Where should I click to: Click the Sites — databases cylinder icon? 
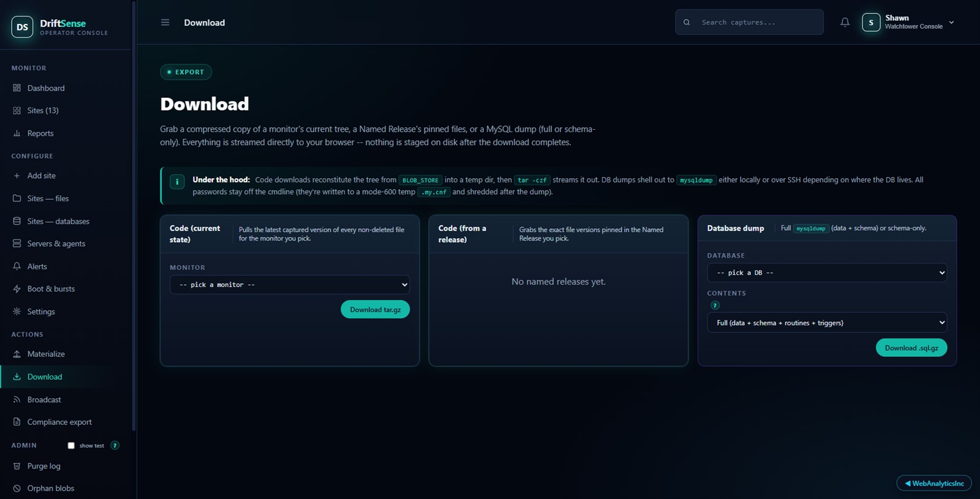17,221
